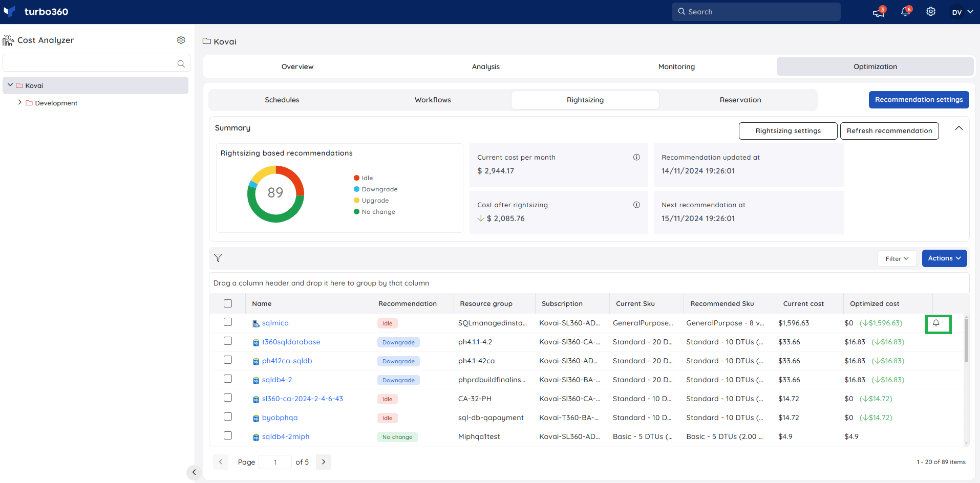Open the t360sqldatabase resource link

click(291, 342)
